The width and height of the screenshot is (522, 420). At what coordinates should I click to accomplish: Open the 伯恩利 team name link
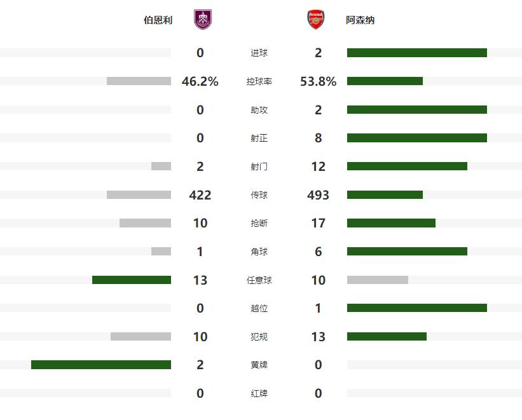tap(158, 20)
